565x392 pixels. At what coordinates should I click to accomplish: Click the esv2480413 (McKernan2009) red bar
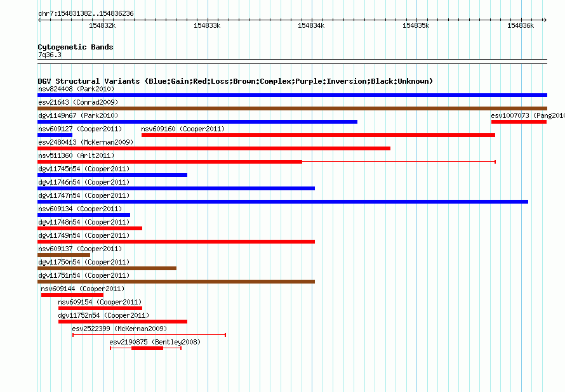[214, 148]
